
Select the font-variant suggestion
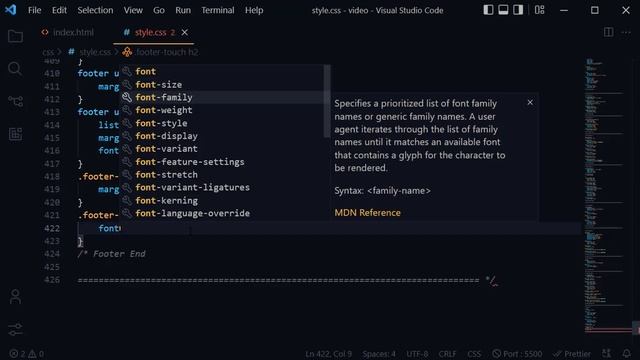click(224, 149)
